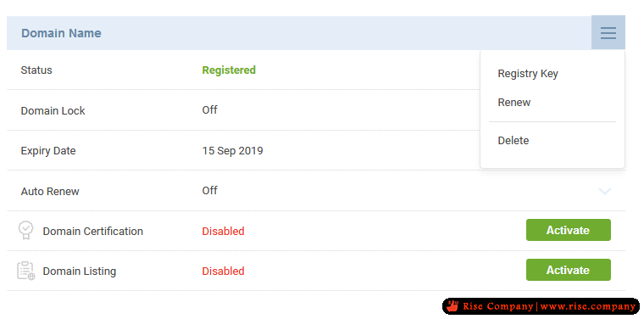Open the www.rise.company watermark link
644x319 pixels.
click(x=588, y=306)
